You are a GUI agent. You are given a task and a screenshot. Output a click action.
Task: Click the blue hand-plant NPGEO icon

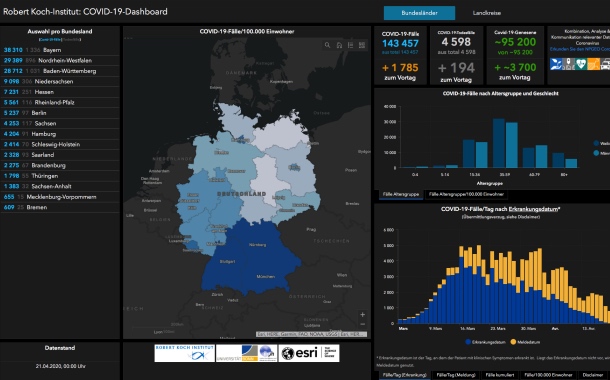tap(556, 64)
